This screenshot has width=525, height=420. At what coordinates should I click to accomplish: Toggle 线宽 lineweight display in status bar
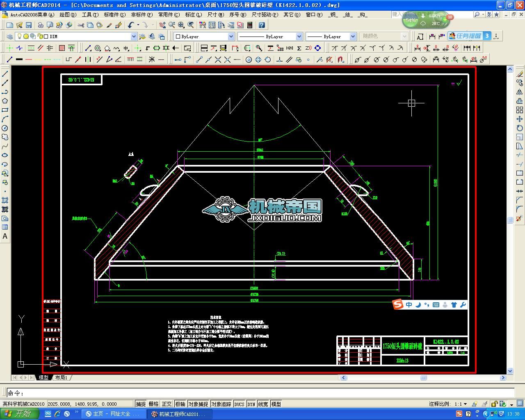coord(263,404)
